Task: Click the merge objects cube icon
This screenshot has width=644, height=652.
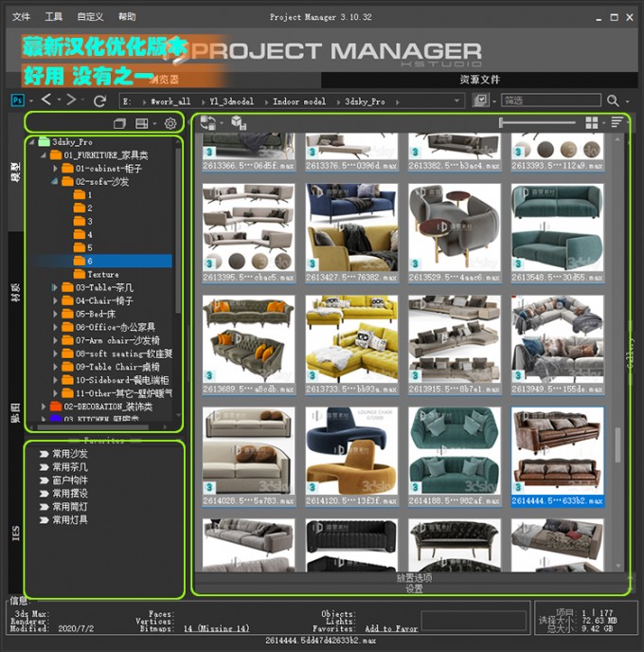Action: pyautogui.click(x=239, y=122)
